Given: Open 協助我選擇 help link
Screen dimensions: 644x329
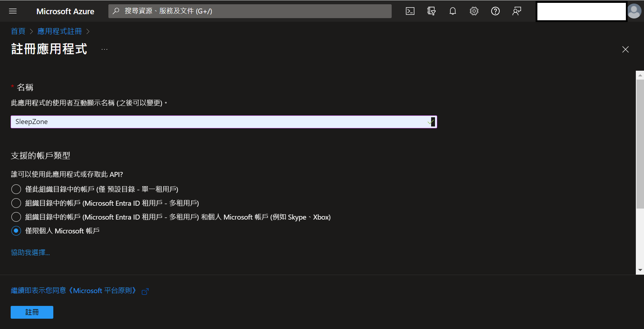Looking at the screenshot, I should tap(30, 252).
